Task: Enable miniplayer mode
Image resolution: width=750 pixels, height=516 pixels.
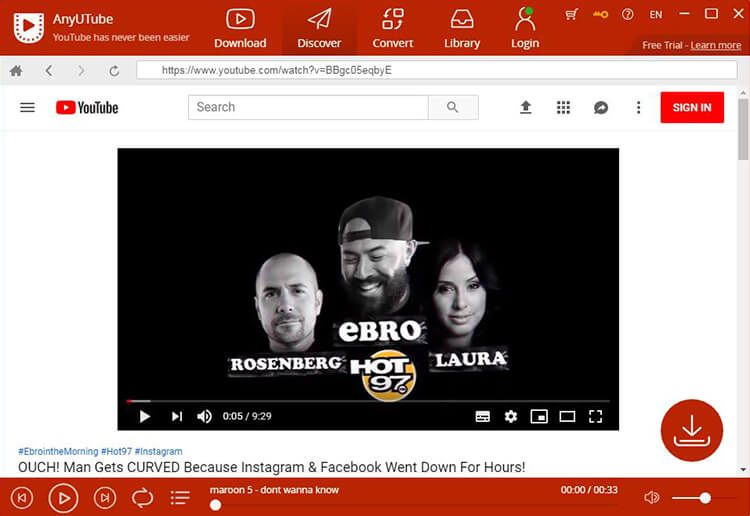Action: [x=539, y=417]
